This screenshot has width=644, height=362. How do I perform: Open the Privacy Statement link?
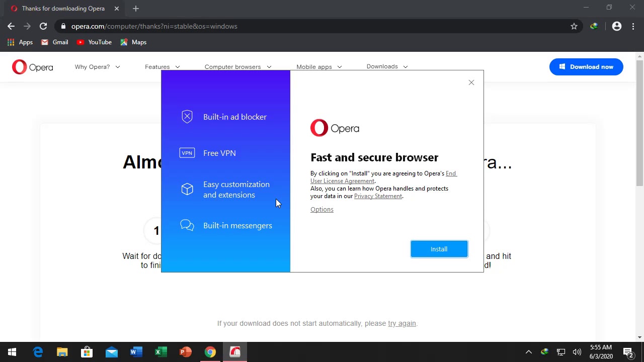(x=378, y=196)
